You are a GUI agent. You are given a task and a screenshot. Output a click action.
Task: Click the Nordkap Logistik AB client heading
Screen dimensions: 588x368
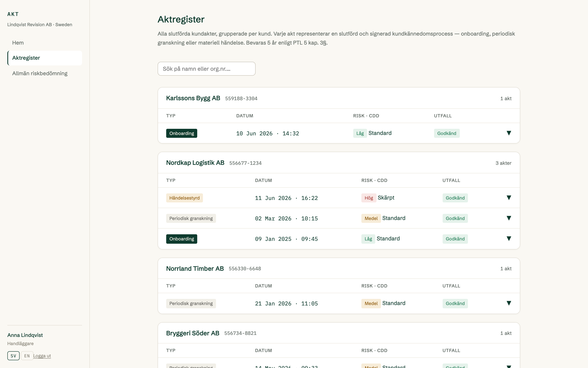(x=195, y=163)
